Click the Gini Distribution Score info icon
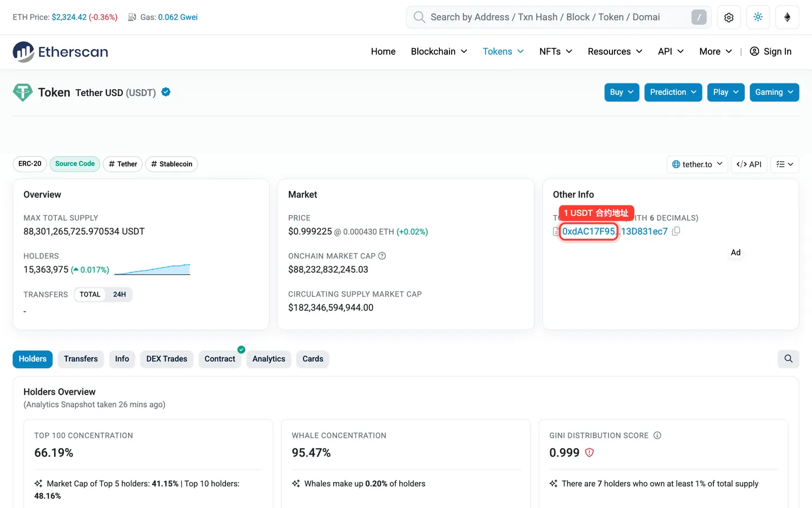Image resolution: width=812 pixels, height=508 pixels. [657, 435]
